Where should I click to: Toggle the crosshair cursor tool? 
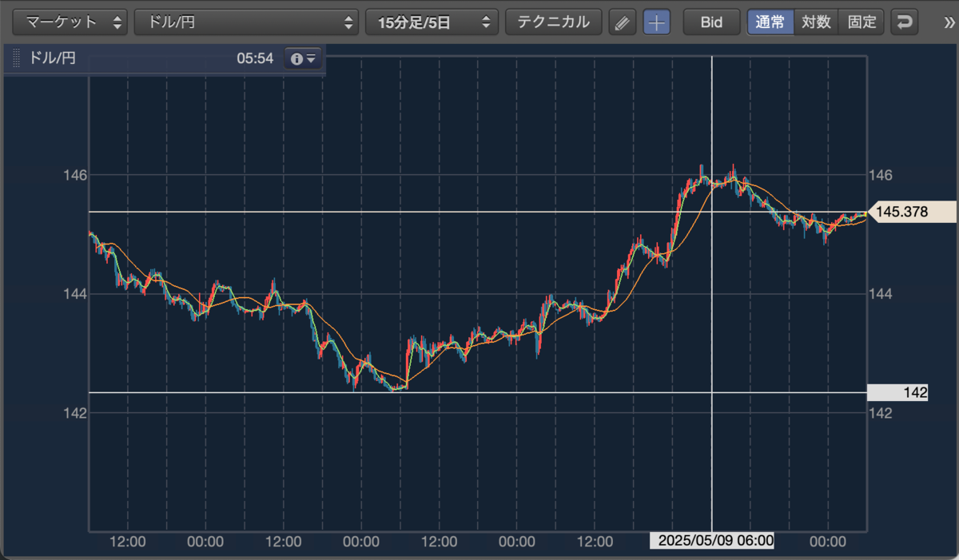657,22
